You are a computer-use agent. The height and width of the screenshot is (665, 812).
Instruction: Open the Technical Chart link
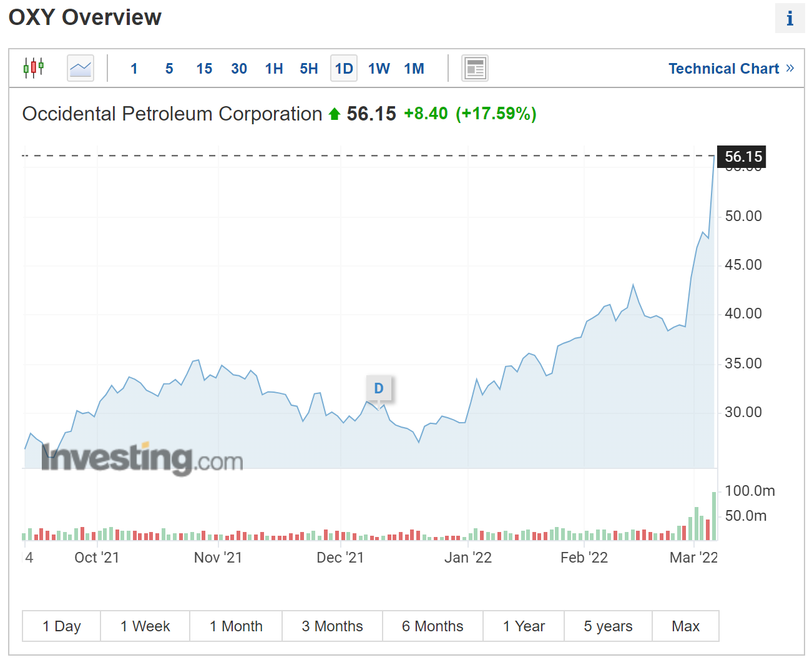click(x=731, y=69)
